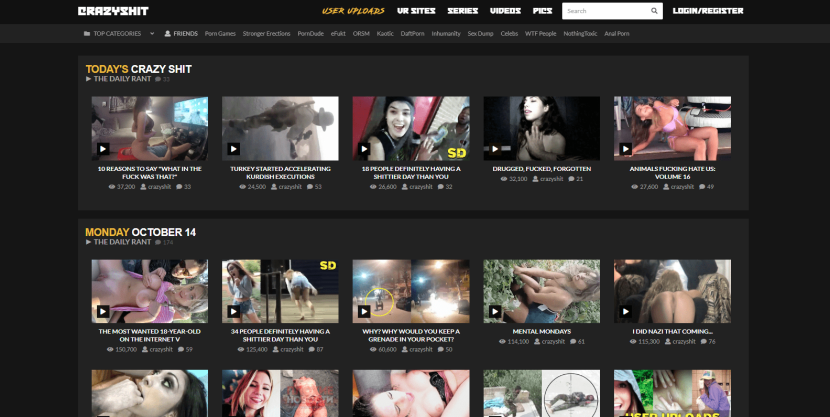
Task: Go to the VR Sites menu item
Action: click(x=415, y=11)
